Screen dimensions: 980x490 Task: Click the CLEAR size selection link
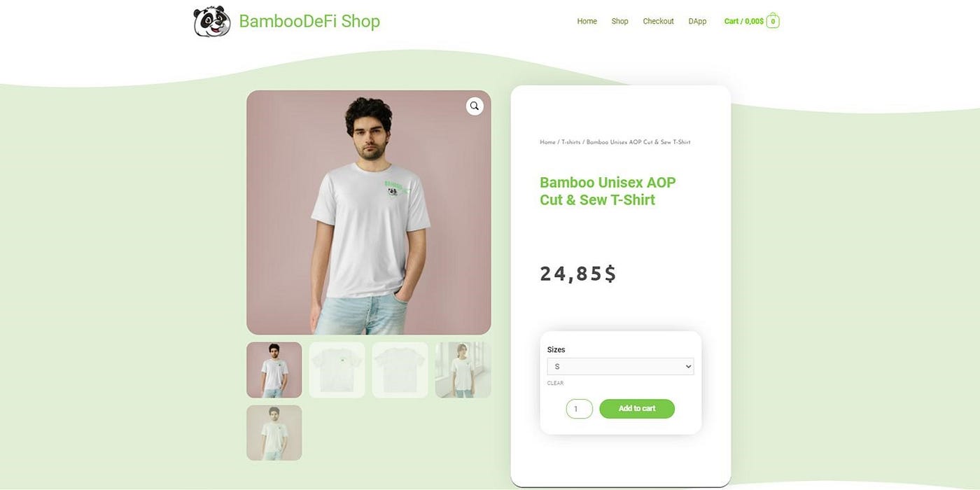tap(555, 383)
